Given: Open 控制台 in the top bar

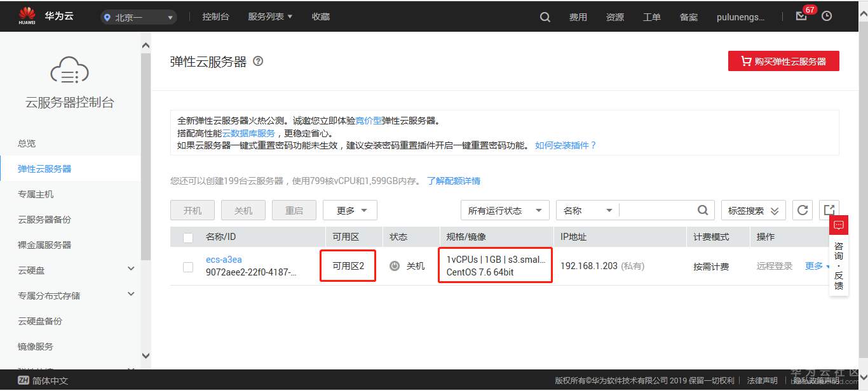Looking at the screenshot, I should (x=215, y=17).
